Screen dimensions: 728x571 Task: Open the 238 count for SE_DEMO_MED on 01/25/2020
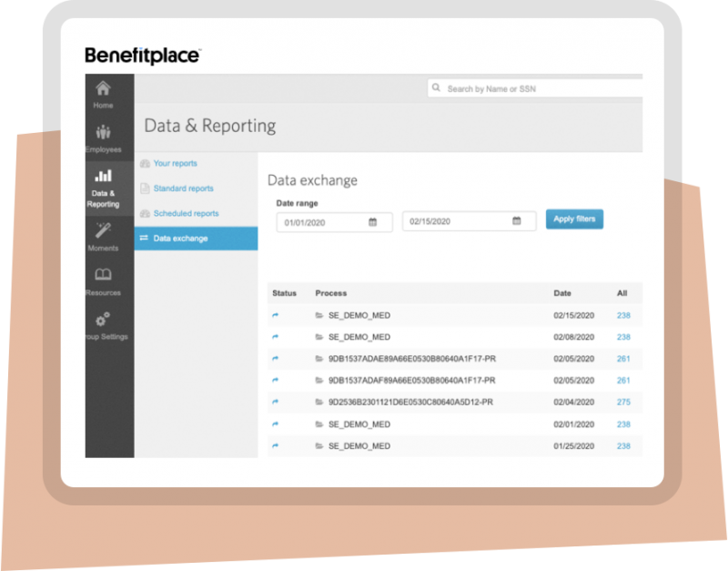tap(623, 446)
